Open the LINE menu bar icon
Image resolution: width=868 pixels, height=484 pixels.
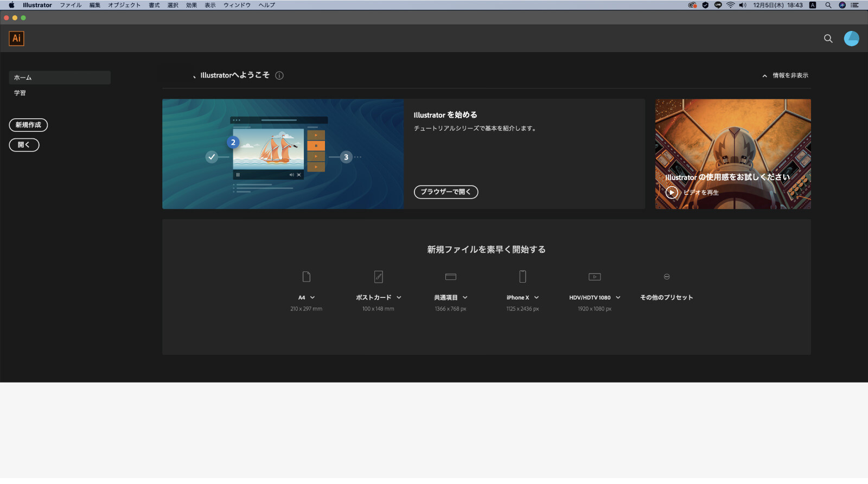(718, 5)
